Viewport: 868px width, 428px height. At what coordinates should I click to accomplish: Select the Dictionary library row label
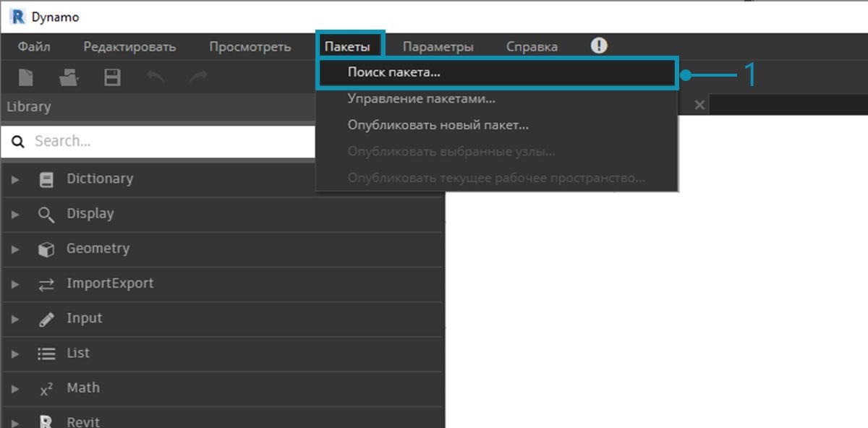(x=100, y=179)
